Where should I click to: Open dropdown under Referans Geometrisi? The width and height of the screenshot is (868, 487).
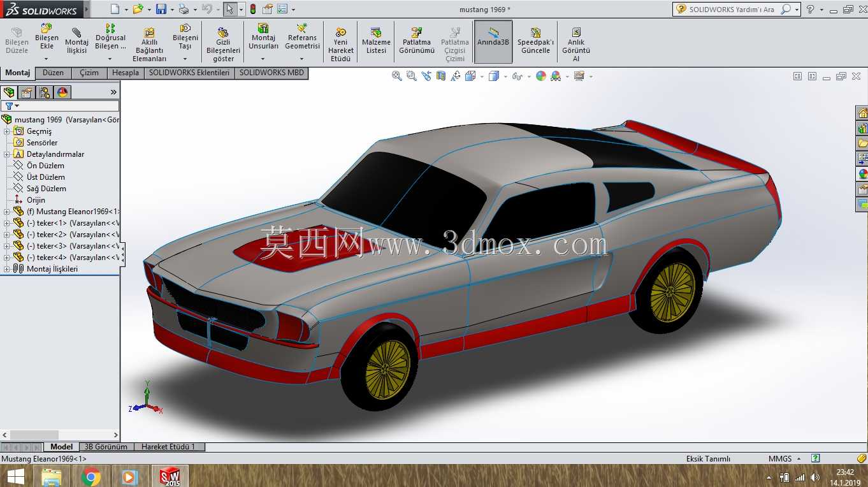(x=302, y=59)
